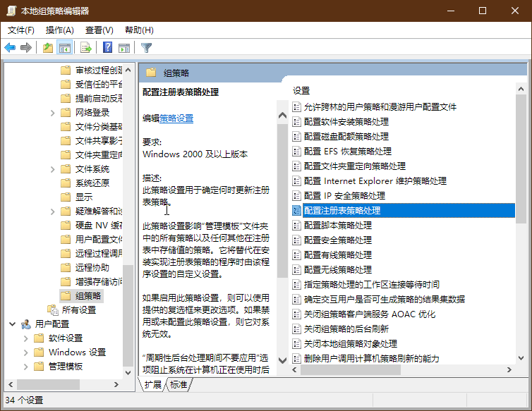Select the 所有设置 tree node
532x411 pixels.
pos(78,309)
